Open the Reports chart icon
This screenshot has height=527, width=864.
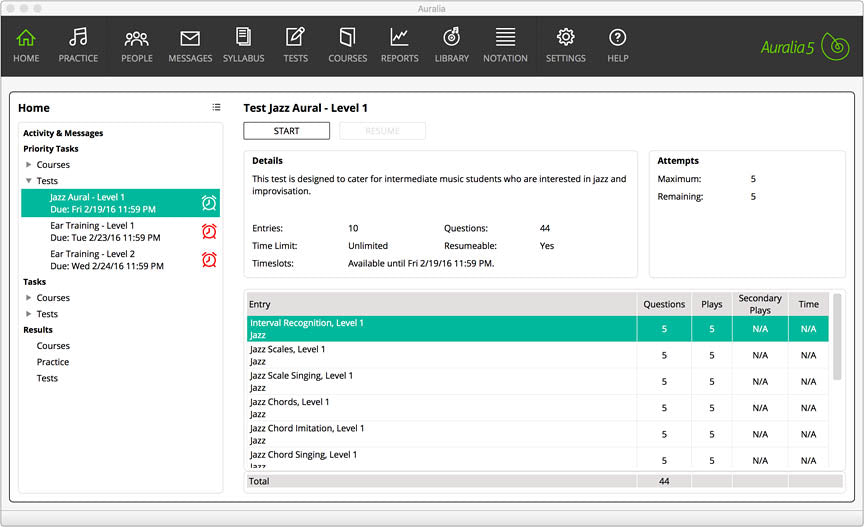[399, 37]
